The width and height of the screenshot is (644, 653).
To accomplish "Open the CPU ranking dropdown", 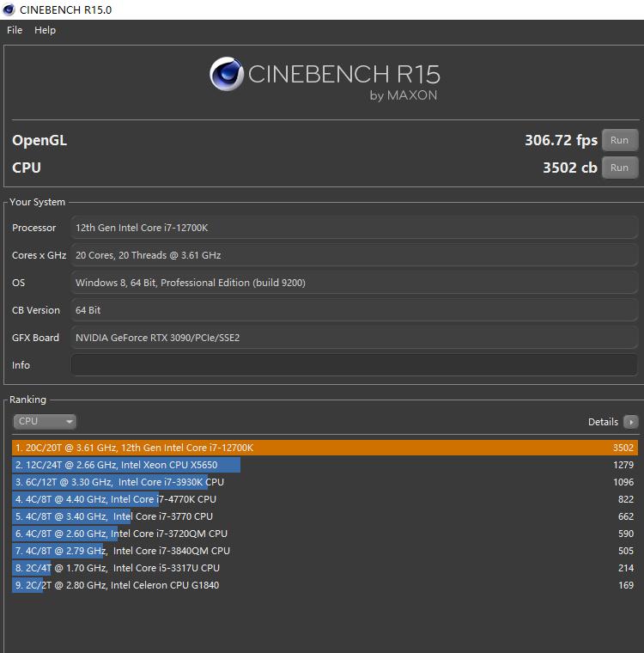I will (x=45, y=421).
